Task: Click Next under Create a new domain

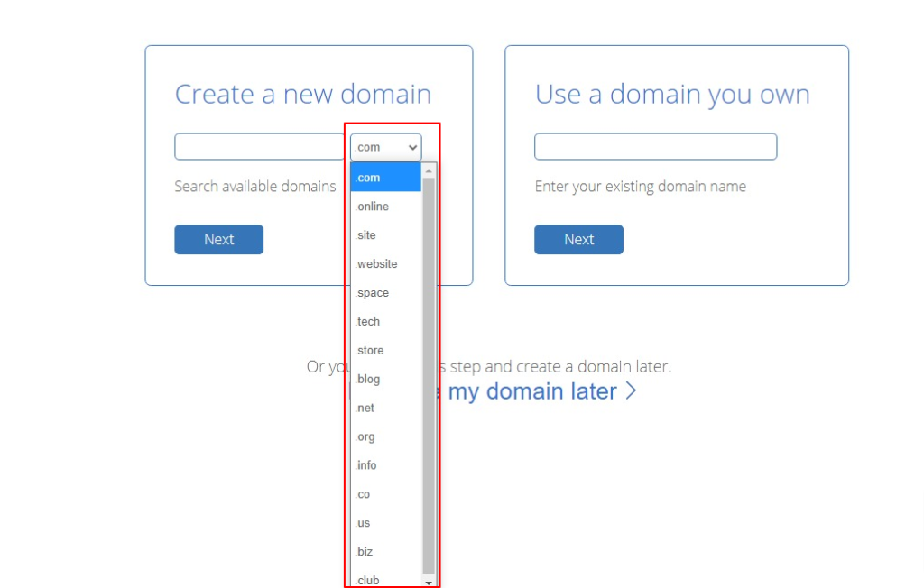Action: point(218,239)
